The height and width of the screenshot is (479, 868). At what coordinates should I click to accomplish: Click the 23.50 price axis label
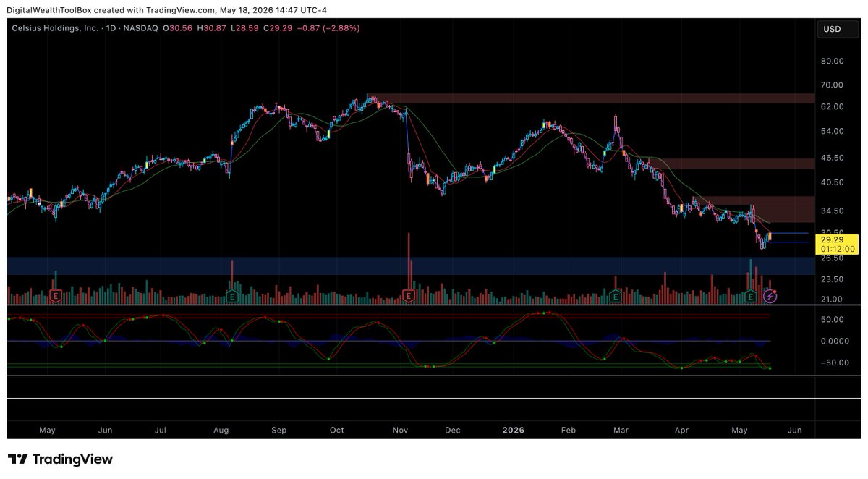[833, 279]
